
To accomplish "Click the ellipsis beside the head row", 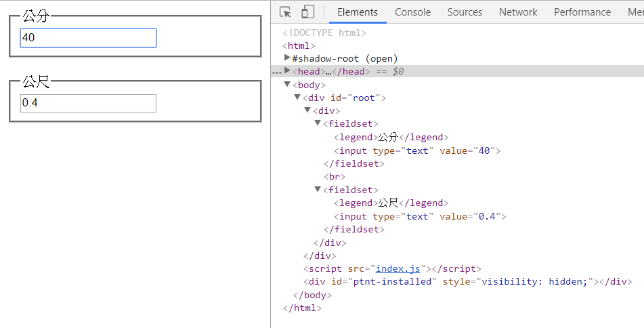I will pos(276,71).
